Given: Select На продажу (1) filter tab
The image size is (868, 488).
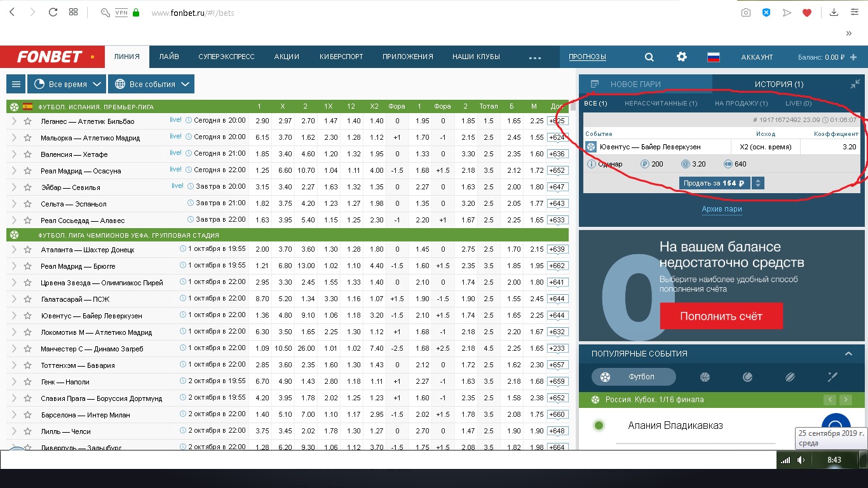Looking at the screenshot, I should 741,103.
